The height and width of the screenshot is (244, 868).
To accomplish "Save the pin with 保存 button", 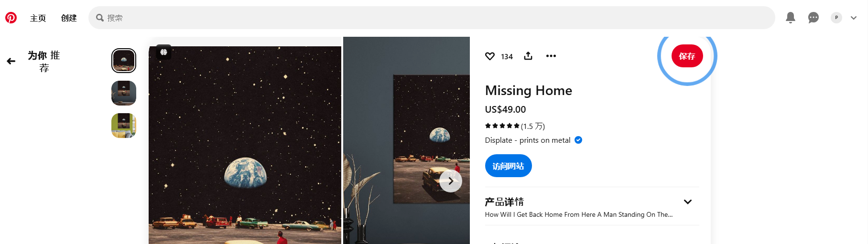I will [687, 56].
